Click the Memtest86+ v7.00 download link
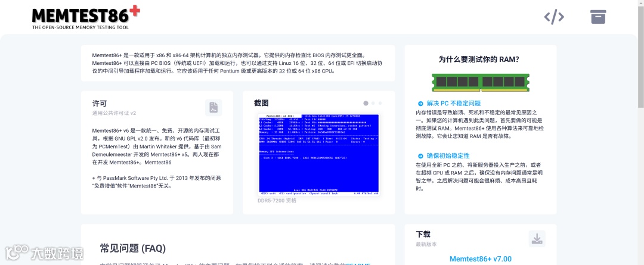This screenshot has height=265, width=644. (x=481, y=259)
